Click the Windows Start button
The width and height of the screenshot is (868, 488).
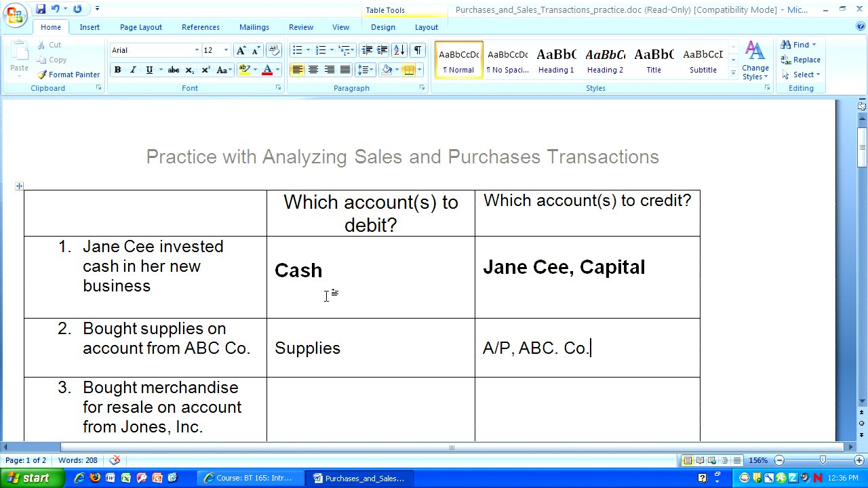[28, 478]
